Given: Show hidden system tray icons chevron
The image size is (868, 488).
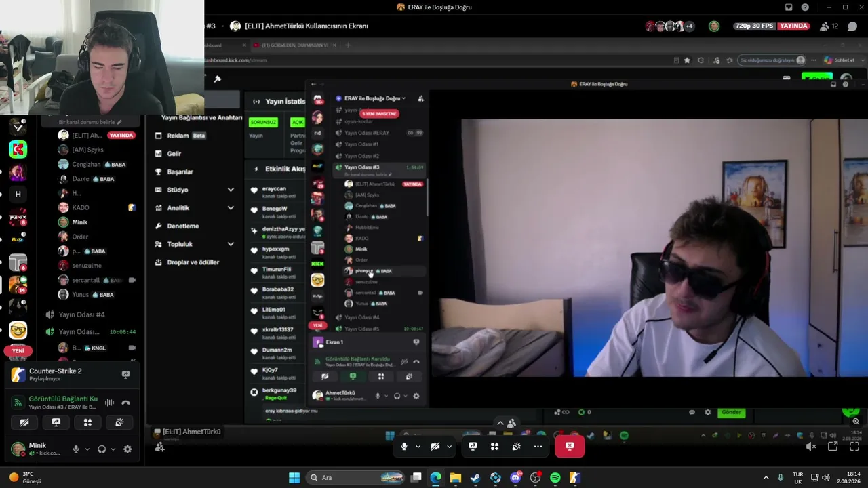Looking at the screenshot, I should (766, 478).
